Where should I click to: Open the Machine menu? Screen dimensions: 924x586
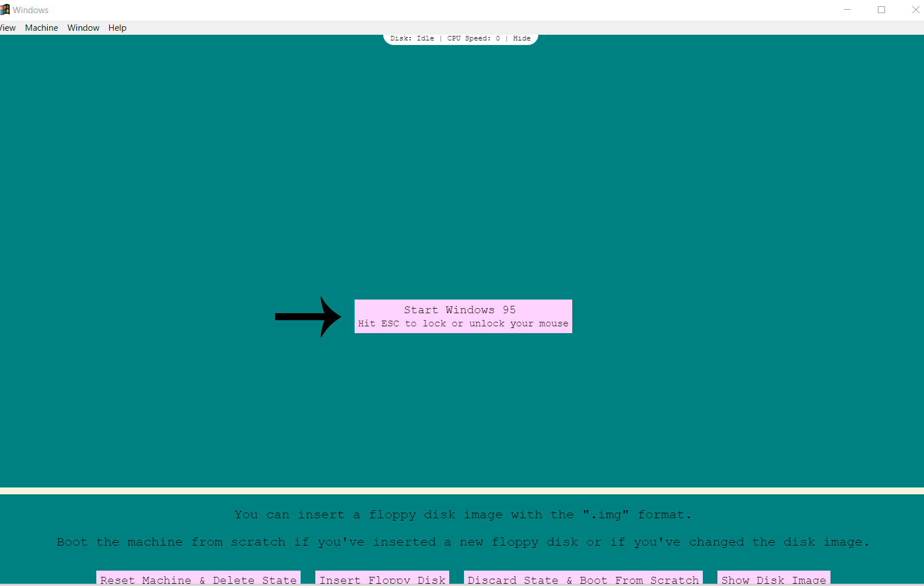(42, 28)
